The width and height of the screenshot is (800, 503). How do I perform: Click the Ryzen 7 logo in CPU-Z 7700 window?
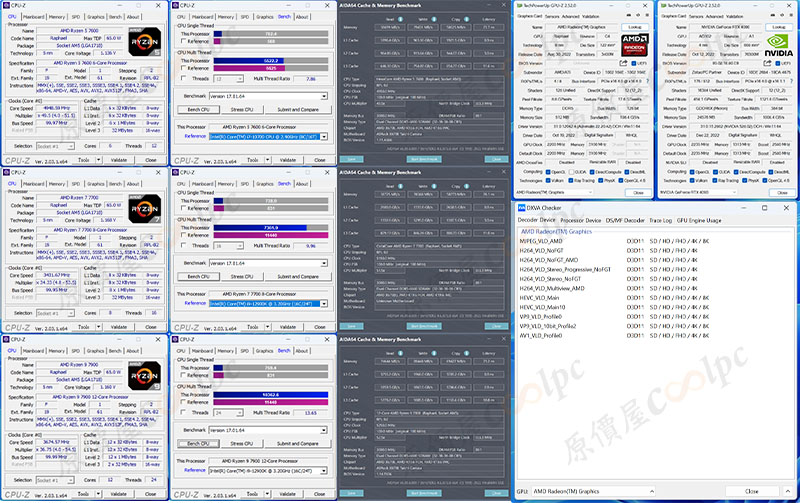pyautogui.click(x=144, y=209)
